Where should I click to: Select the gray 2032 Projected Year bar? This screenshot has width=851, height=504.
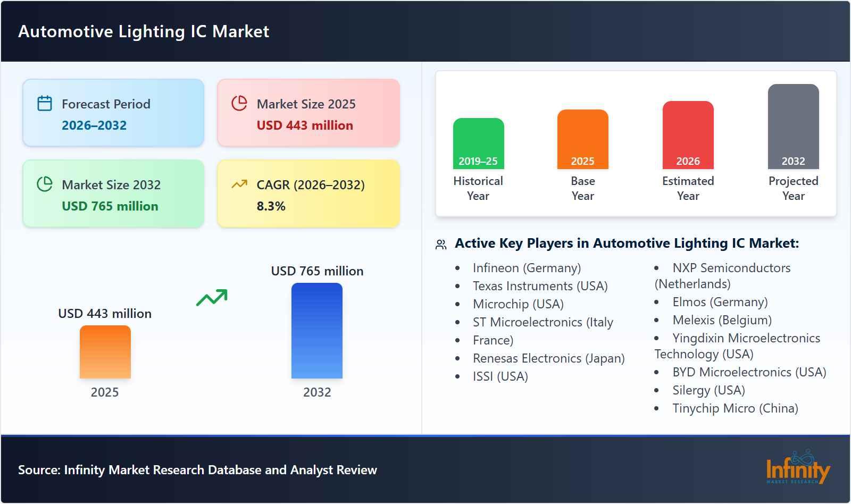(793, 127)
